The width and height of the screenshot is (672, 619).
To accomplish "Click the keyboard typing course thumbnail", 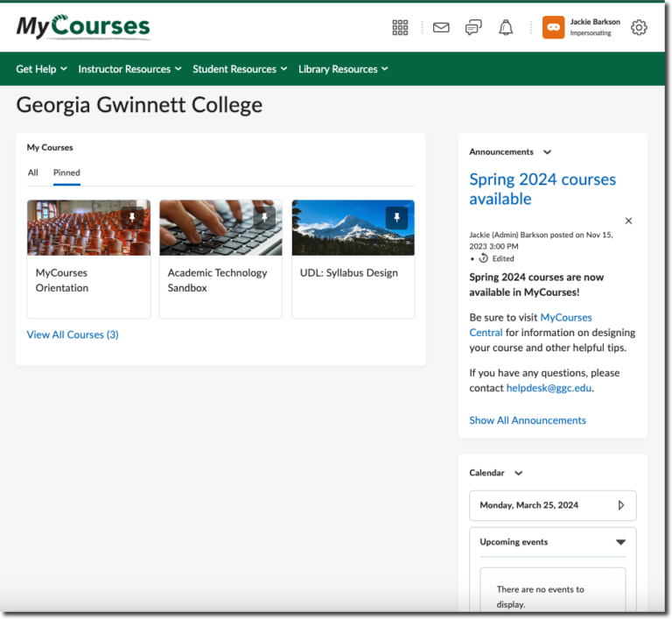I will point(220,228).
